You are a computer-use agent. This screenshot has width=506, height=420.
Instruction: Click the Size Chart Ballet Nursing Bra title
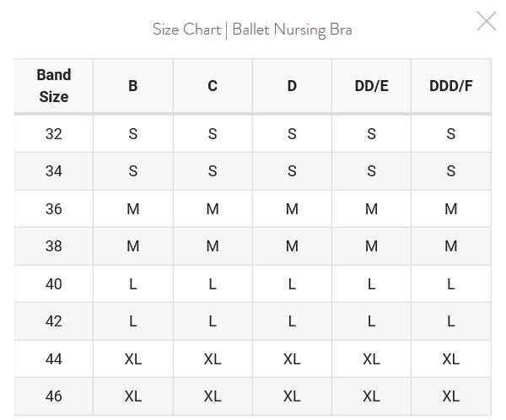coord(252,30)
